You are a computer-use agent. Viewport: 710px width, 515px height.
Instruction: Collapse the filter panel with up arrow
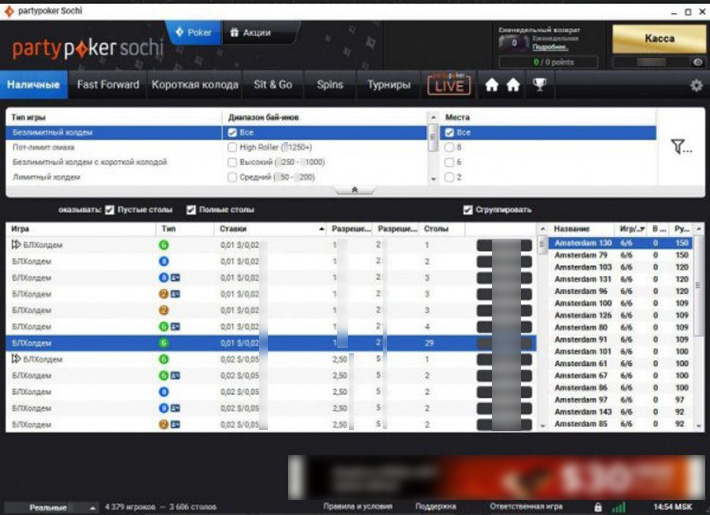[x=355, y=189]
